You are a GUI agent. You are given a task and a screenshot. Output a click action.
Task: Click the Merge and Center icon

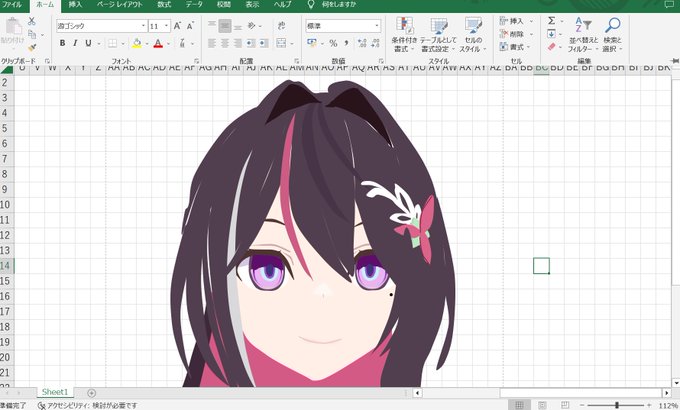point(281,43)
